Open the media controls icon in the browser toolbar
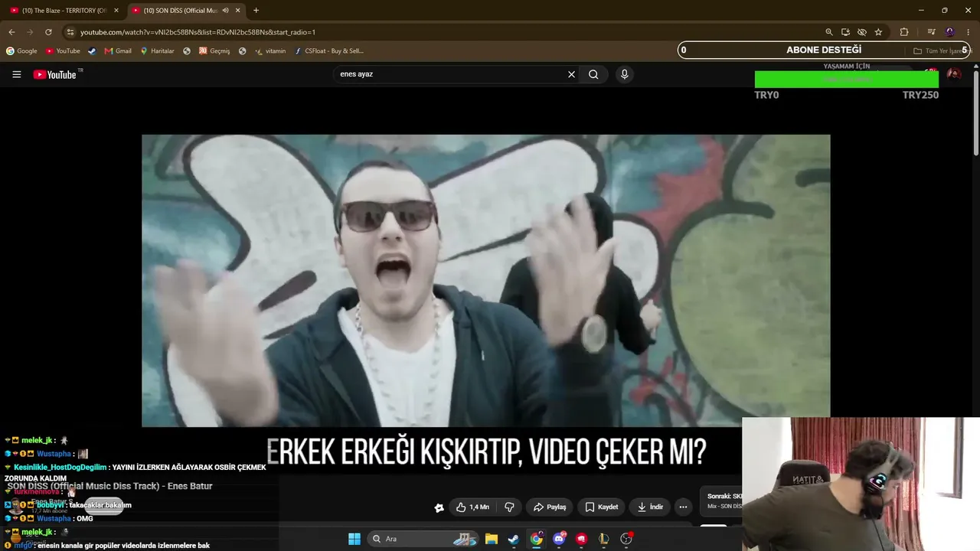This screenshot has width=980, height=551. pyautogui.click(x=931, y=32)
